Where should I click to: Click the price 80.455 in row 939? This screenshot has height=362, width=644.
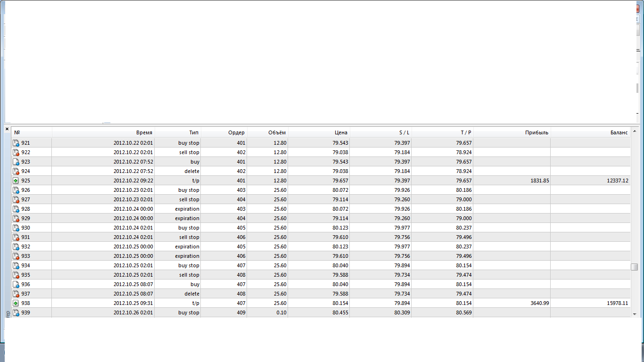(x=340, y=313)
